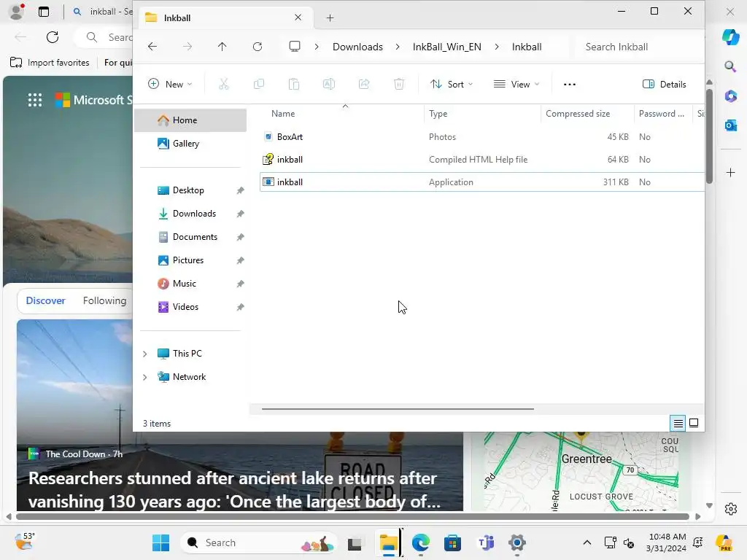Select the BoxArt photo file
The height and width of the screenshot is (560, 747).
482,136
